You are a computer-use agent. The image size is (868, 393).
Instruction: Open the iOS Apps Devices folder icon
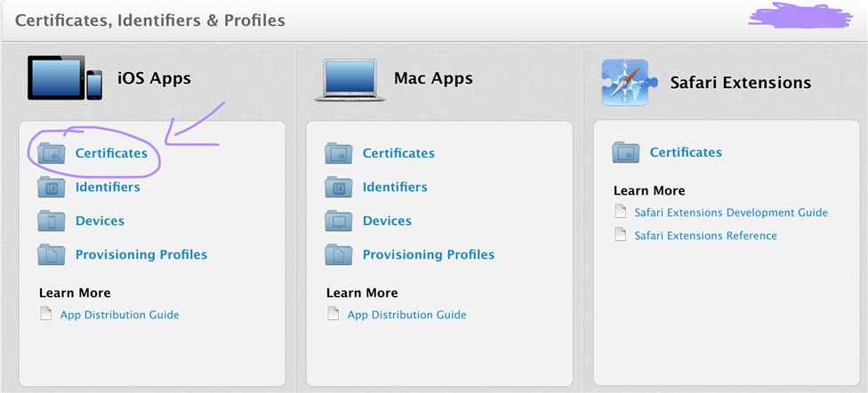[x=52, y=221]
